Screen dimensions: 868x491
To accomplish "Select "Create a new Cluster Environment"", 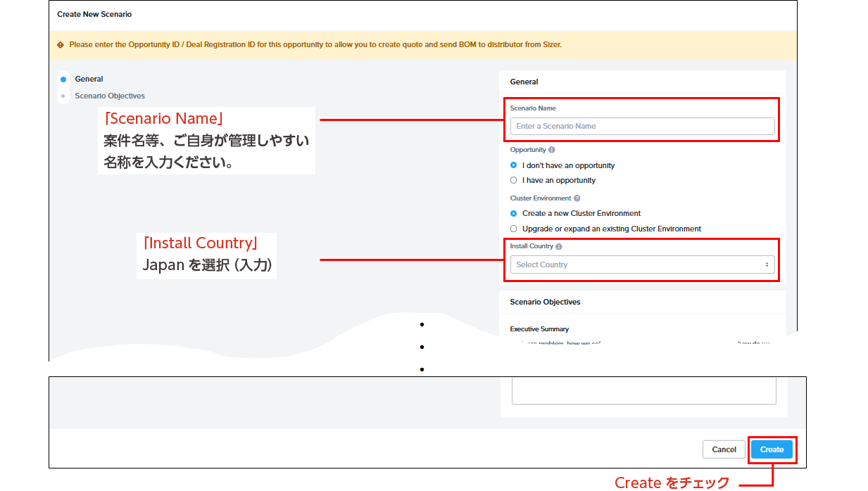I will click(513, 213).
